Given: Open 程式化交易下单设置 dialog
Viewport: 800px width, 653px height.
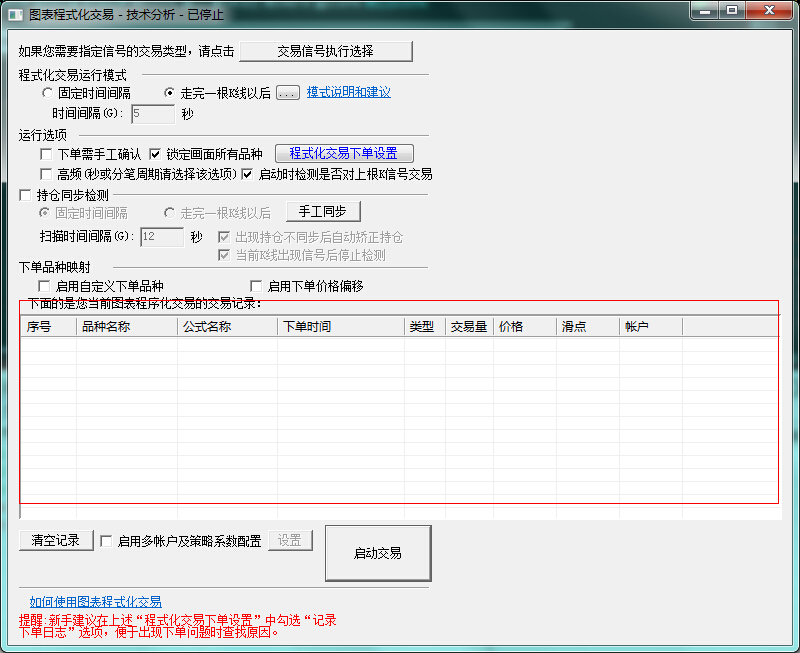Looking at the screenshot, I should (x=344, y=154).
